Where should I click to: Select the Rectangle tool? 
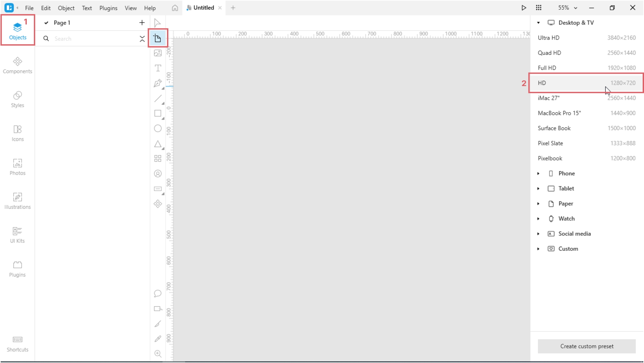158,114
